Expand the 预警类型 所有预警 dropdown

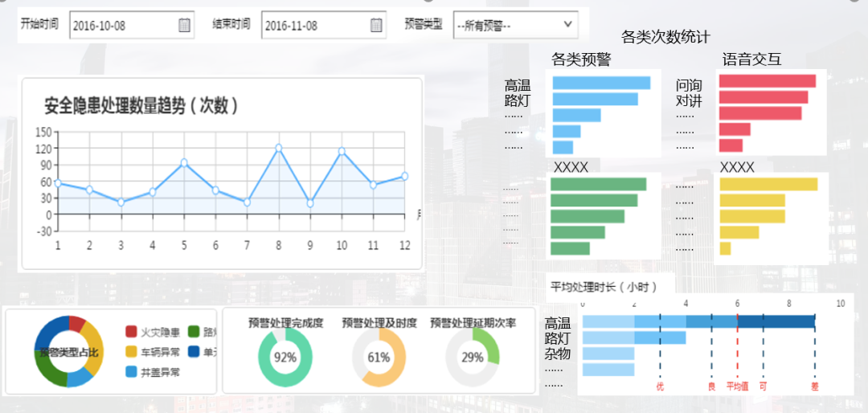coord(514,25)
